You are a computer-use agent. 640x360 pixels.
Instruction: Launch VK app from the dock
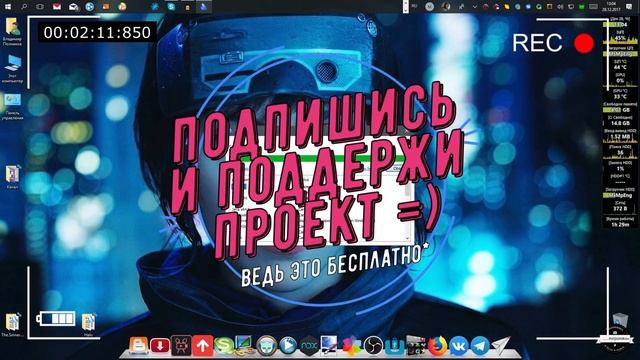pyautogui.click(x=459, y=346)
